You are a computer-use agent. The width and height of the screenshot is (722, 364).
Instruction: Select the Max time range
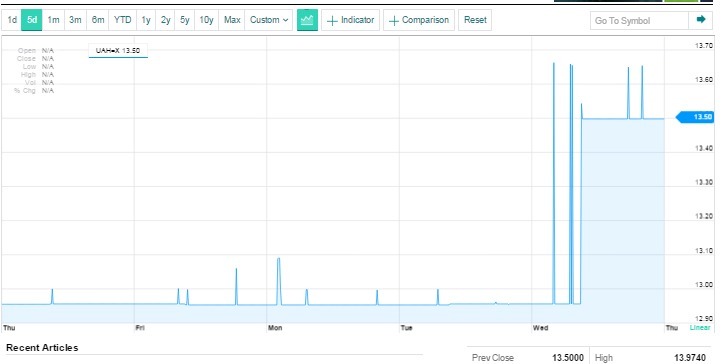pyautogui.click(x=232, y=20)
